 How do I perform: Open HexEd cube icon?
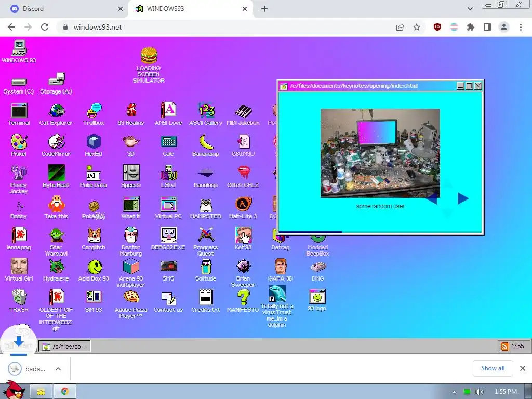(x=94, y=141)
